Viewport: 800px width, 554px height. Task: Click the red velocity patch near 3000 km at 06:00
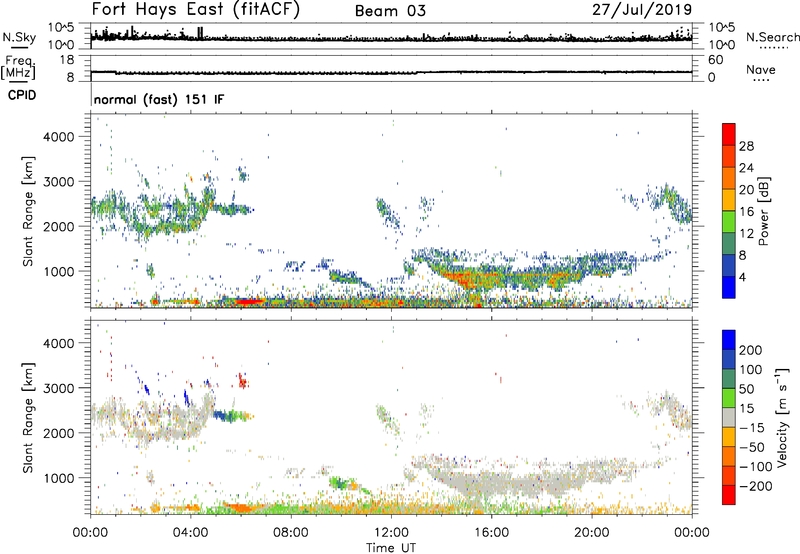[x=242, y=381]
